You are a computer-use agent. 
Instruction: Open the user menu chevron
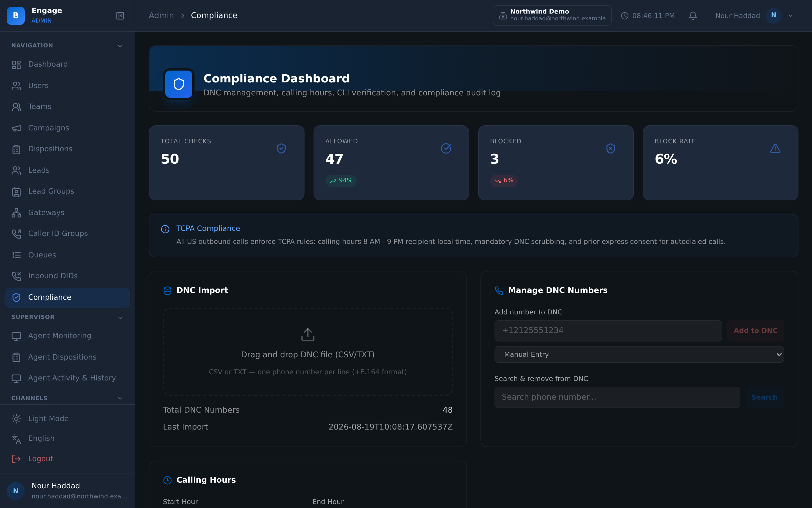coord(791,16)
